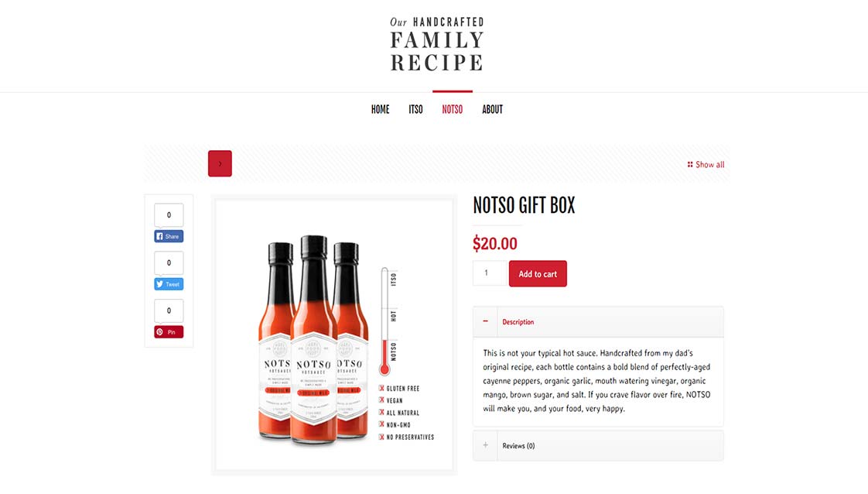
Task: Navigate to the ITSO menu item
Action: [415, 110]
